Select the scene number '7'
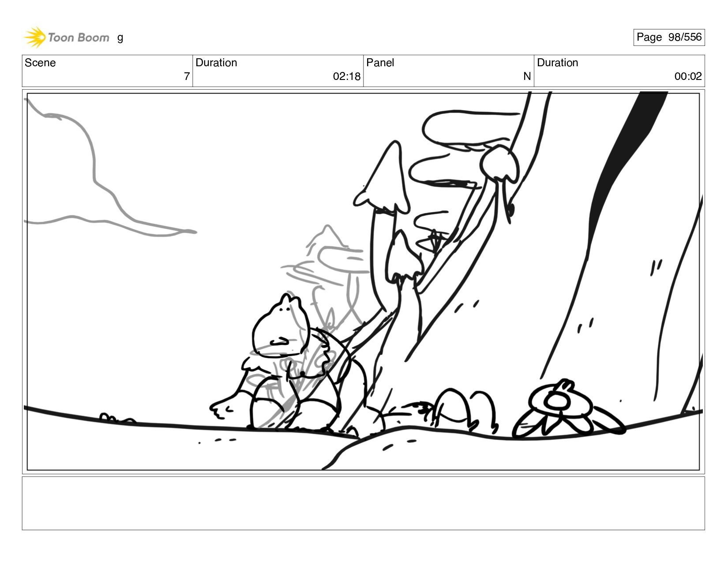 (x=187, y=76)
